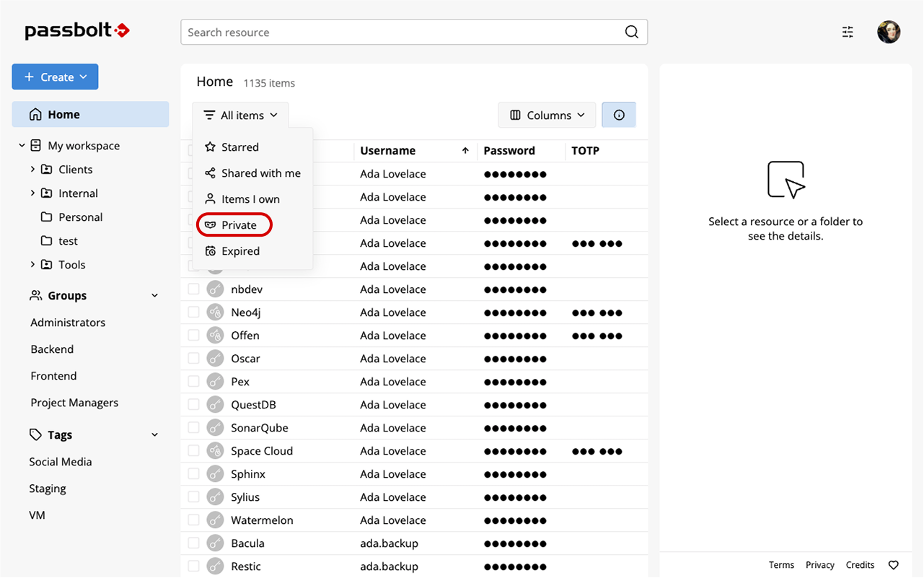
Task: Click the resource icon beside Neo4j
Action: tap(214, 312)
